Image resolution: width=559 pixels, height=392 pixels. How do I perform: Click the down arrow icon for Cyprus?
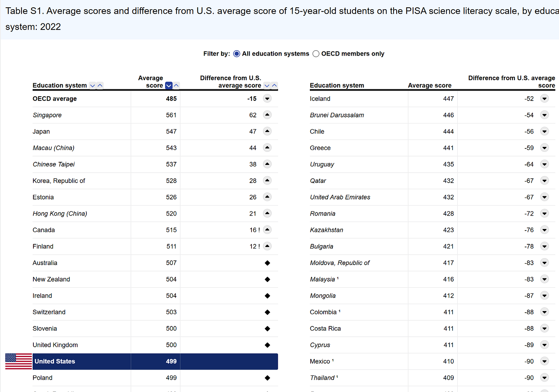coord(544,344)
